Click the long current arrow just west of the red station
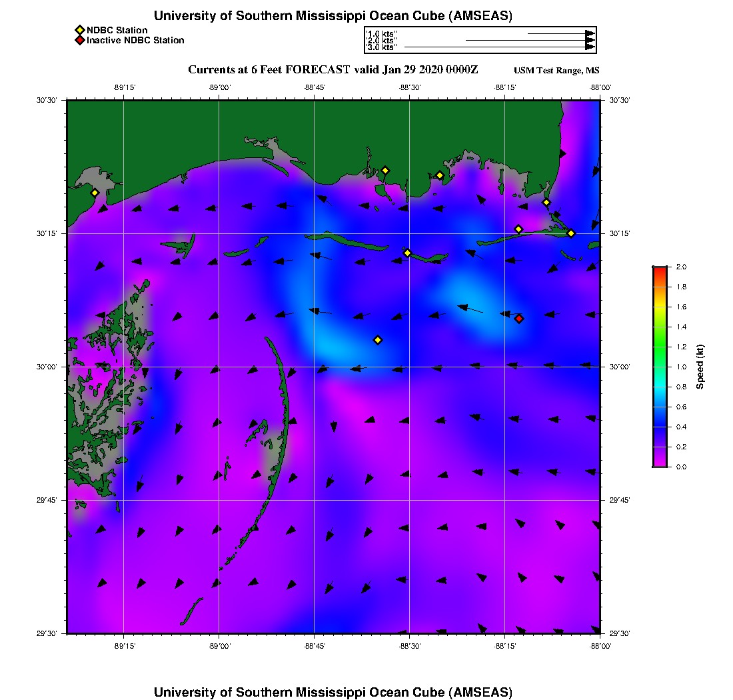 pyautogui.click(x=470, y=308)
